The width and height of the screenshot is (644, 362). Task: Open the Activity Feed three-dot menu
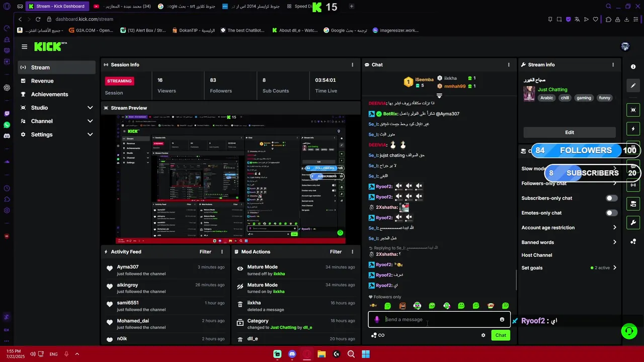[222, 252]
